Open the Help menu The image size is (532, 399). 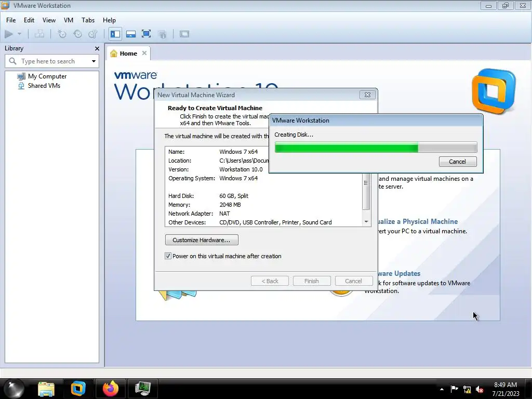[x=109, y=20]
